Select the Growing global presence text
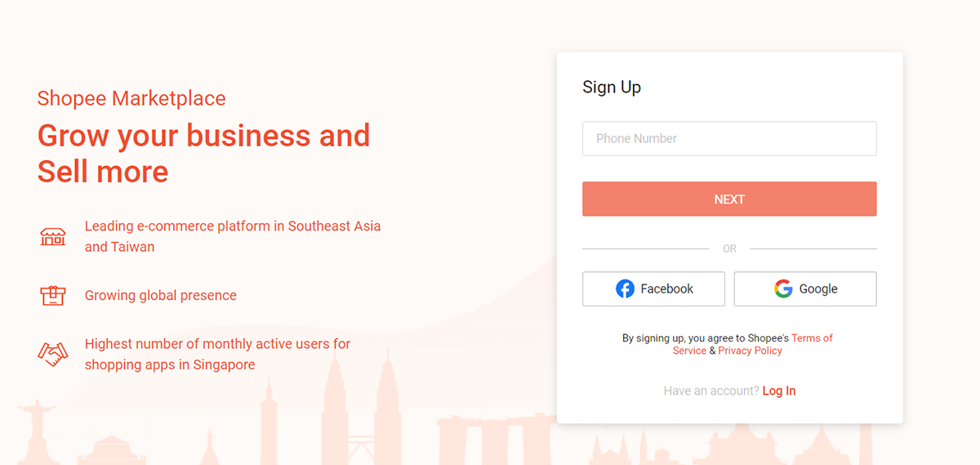This screenshot has height=465, width=980. (161, 296)
